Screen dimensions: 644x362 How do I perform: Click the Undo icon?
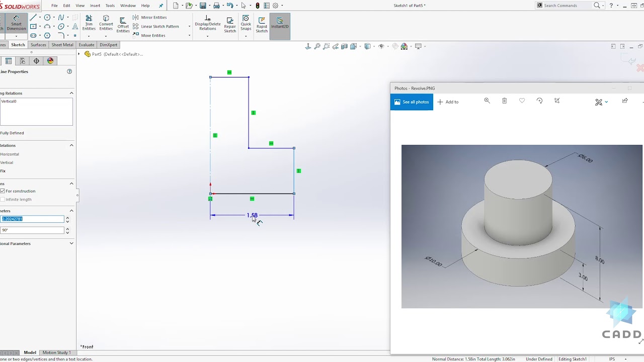230,6
